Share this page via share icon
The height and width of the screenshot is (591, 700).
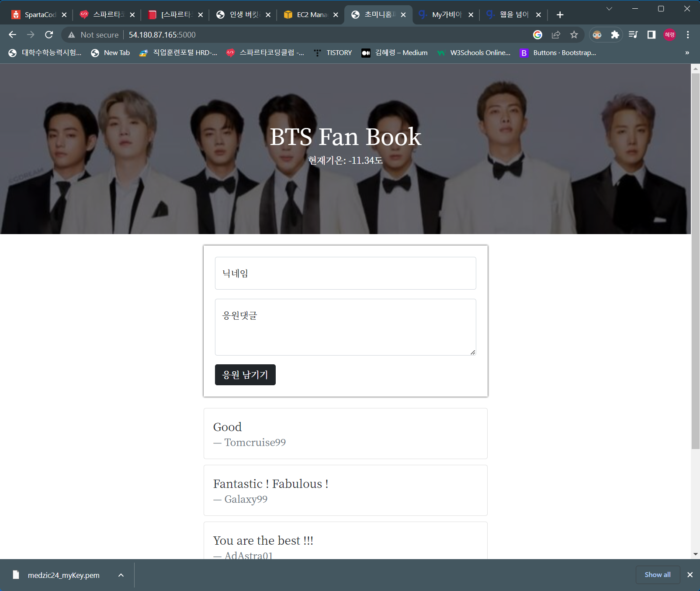pyautogui.click(x=556, y=35)
